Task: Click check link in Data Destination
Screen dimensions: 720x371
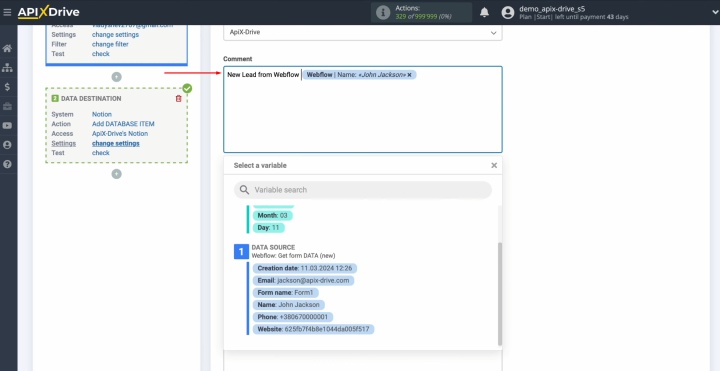Action: [x=101, y=153]
